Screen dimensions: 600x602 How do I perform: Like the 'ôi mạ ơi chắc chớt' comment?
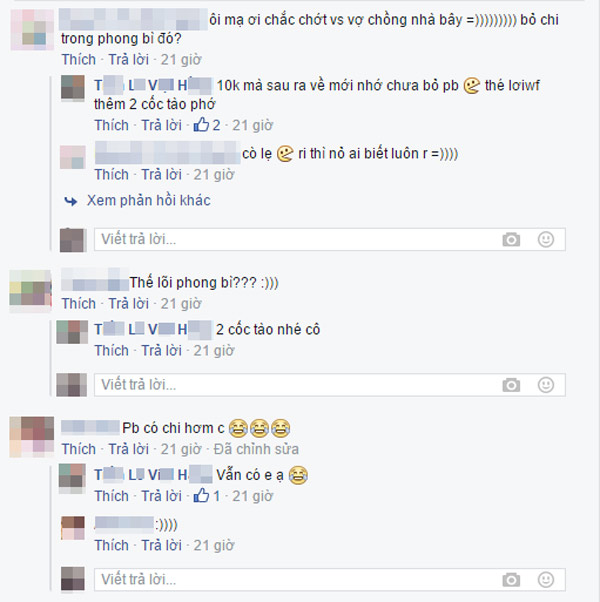79,60
